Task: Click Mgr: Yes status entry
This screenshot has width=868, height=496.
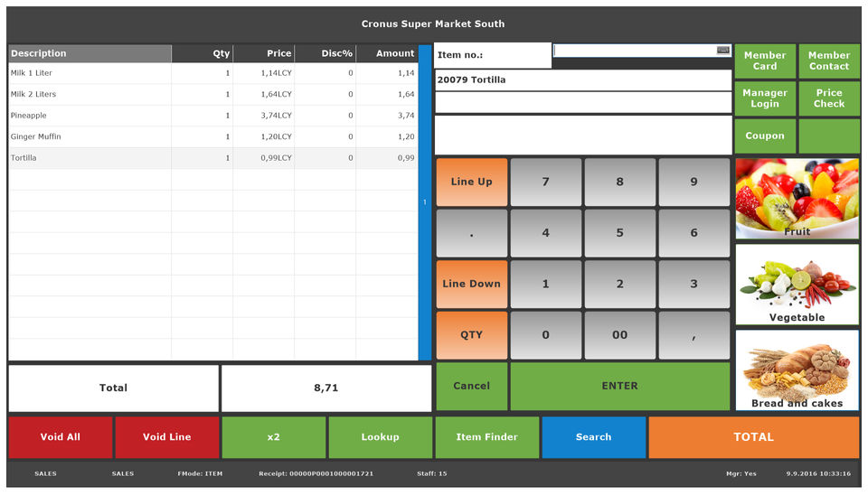Action: (741, 474)
